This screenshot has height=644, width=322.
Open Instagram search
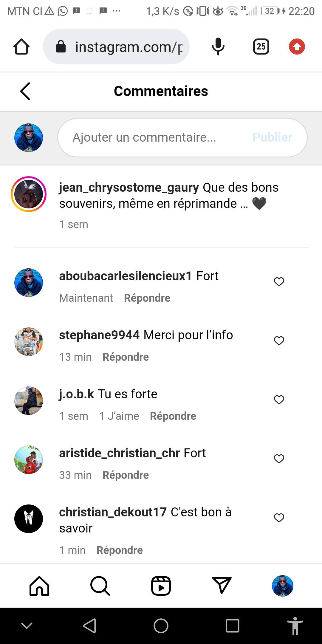coord(100,586)
